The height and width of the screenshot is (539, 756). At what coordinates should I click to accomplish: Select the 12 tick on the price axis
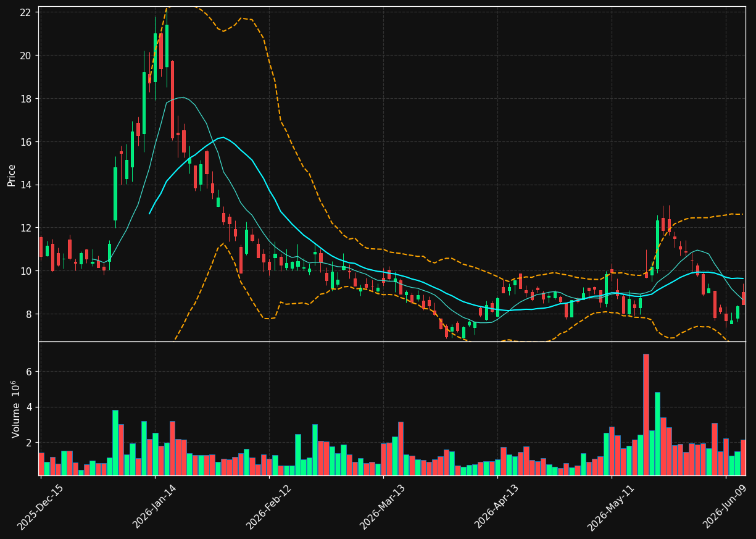coord(27,228)
